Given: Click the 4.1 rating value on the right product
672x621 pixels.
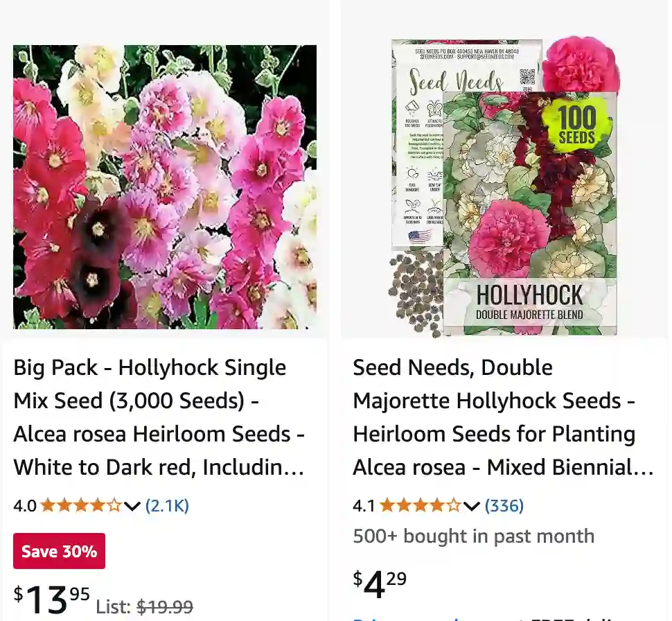Looking at the screenshot, I should 362,505.
